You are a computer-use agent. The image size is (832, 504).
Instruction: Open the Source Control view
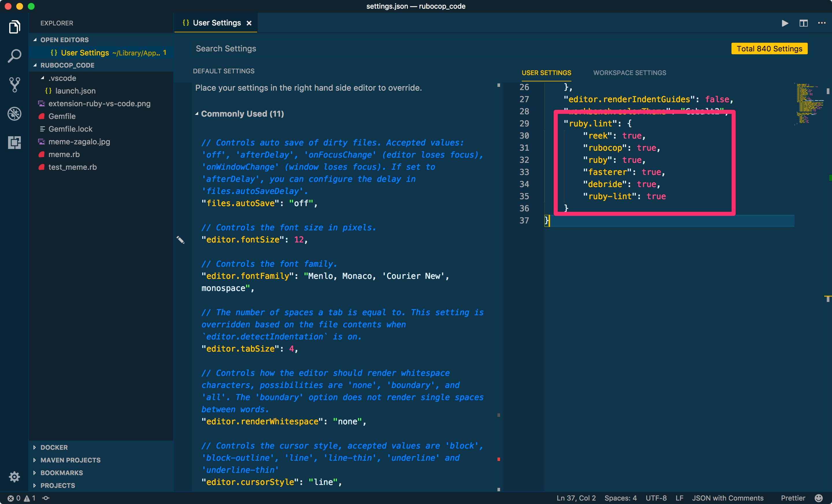coord(14,85)
